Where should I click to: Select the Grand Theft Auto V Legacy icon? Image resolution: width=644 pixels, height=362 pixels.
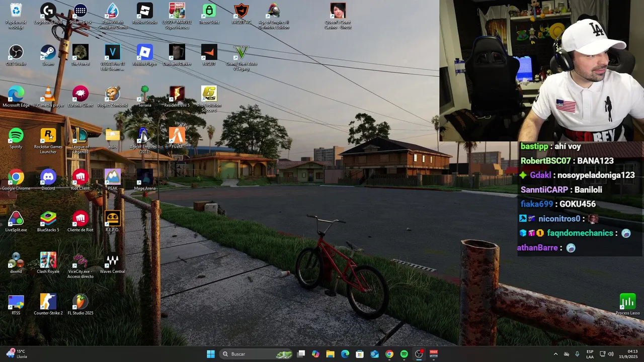coord(242,57)
